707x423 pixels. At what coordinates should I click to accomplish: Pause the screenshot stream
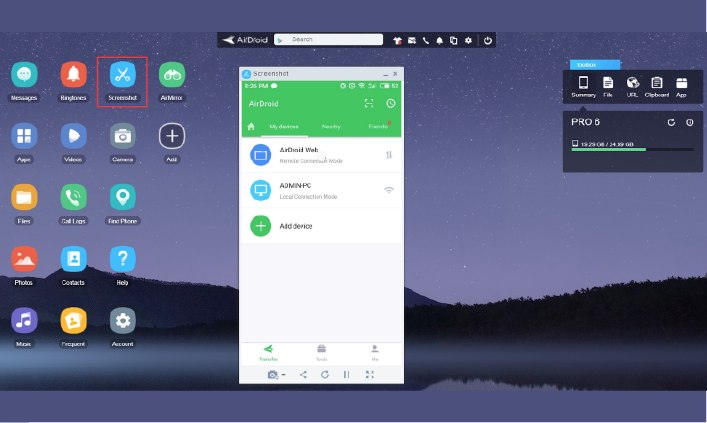tap(346, 375)
